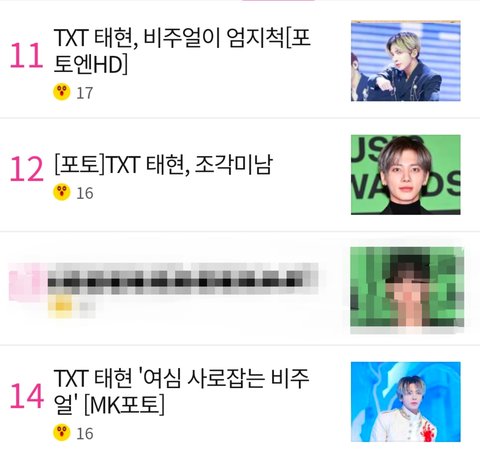The width and height of the screenshot is (480, 455).
Task: Click the blurred reaction count in the pixelated row
Action: [x=85, y=307]
